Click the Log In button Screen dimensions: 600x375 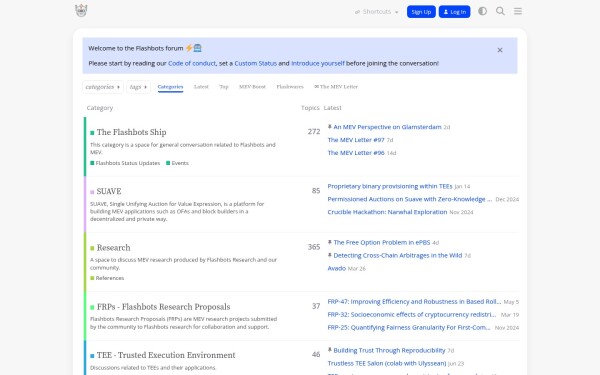point(455,12)
